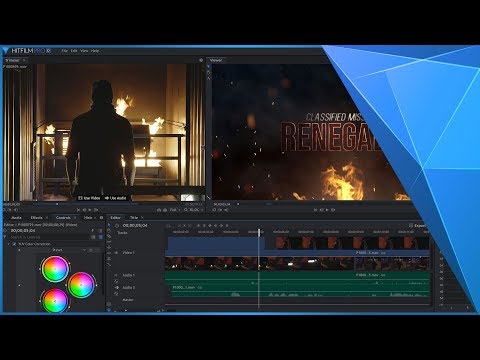Select the Viewer selection arrow tool
The height and width of the screenshot is (360, 480).
point(209,67)
